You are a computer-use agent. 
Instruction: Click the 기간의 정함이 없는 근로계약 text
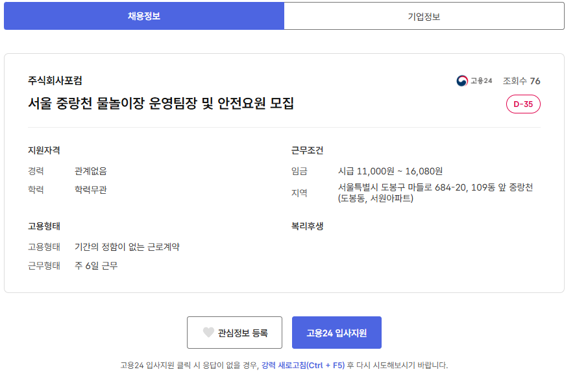click(x=127, y=247)
